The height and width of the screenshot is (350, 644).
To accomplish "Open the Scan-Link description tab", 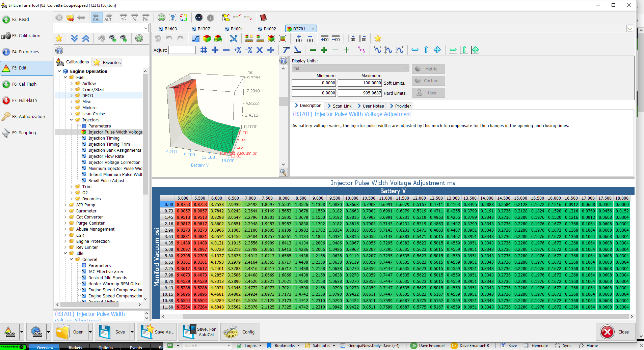I will click(x=340, y=106).
